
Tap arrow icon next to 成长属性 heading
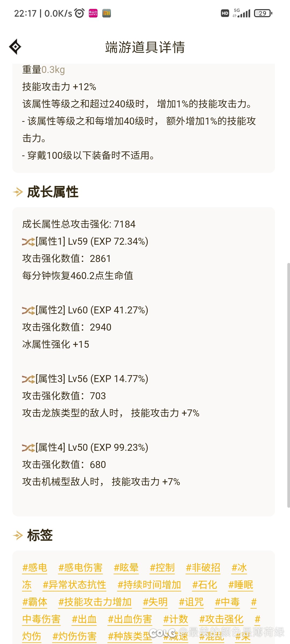click(18, 192)
